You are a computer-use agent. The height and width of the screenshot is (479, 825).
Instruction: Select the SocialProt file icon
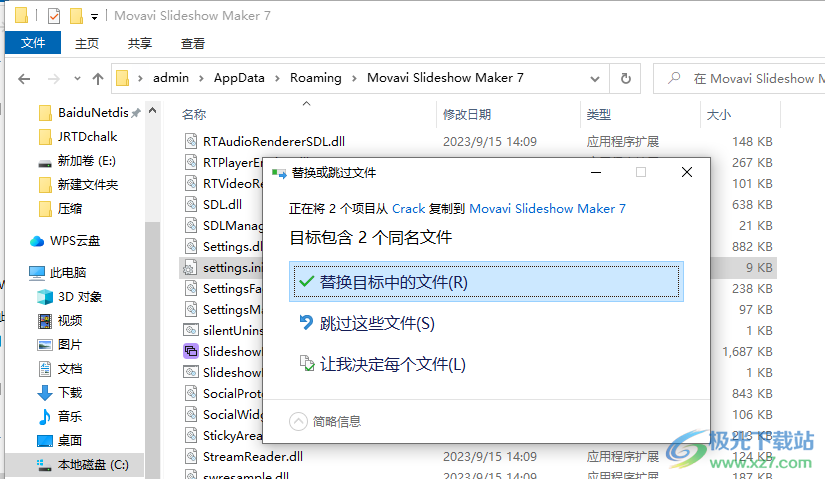coord(191,393)
